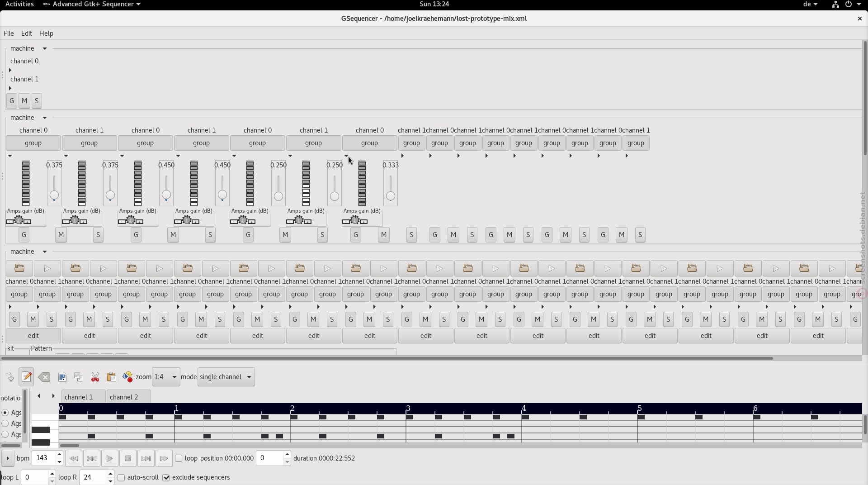Image resolution: width=868 pixels, height=485 pixels.
Task: Paste notes with the clipboard icon
Action: [111, 377]
